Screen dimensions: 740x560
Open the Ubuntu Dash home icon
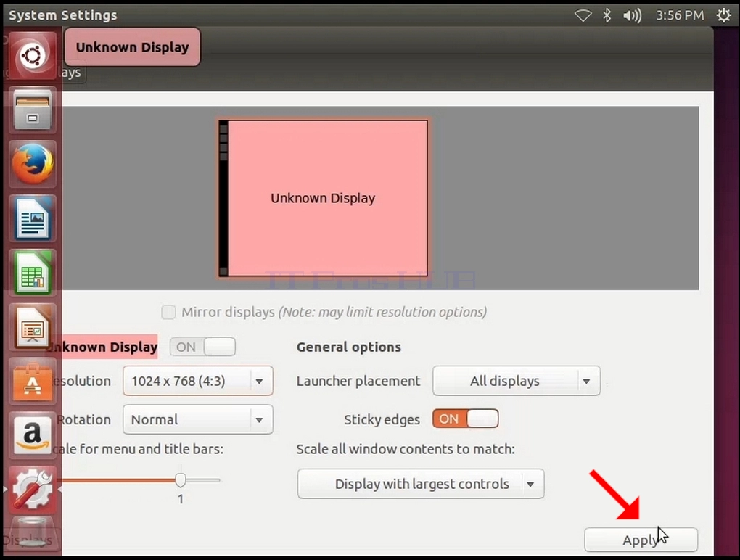coord(32,56)
